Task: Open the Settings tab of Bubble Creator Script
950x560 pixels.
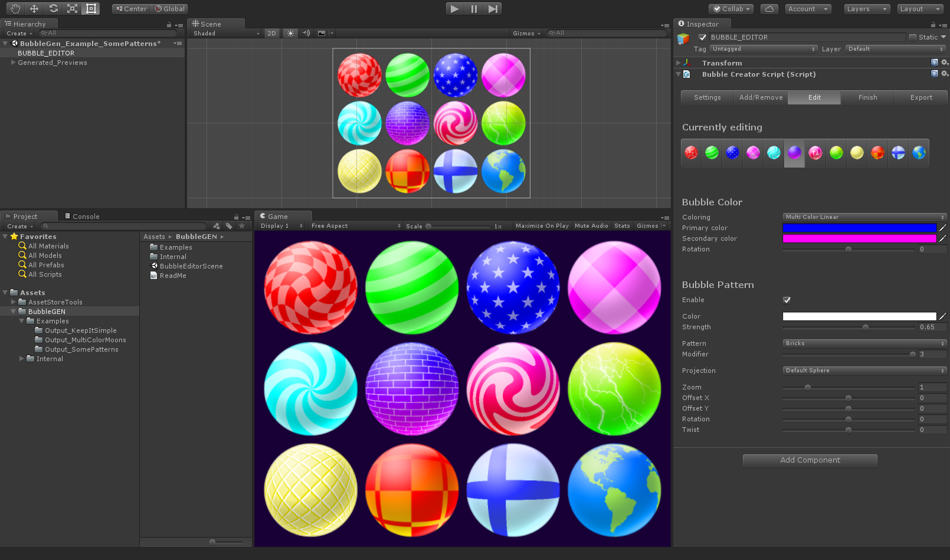Action: pyautogui.click(x=706, y=97)
